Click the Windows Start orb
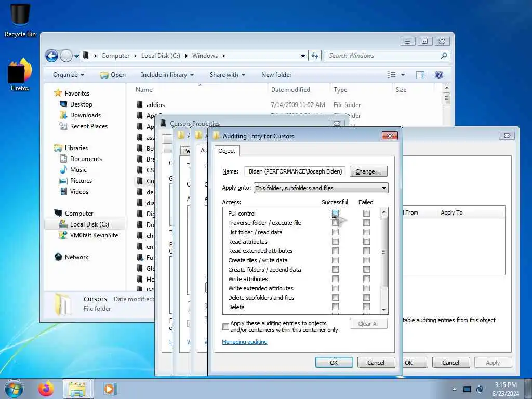The width and height of the screenshot is (532, 399). pyautogui.click(x=14, y=389)
